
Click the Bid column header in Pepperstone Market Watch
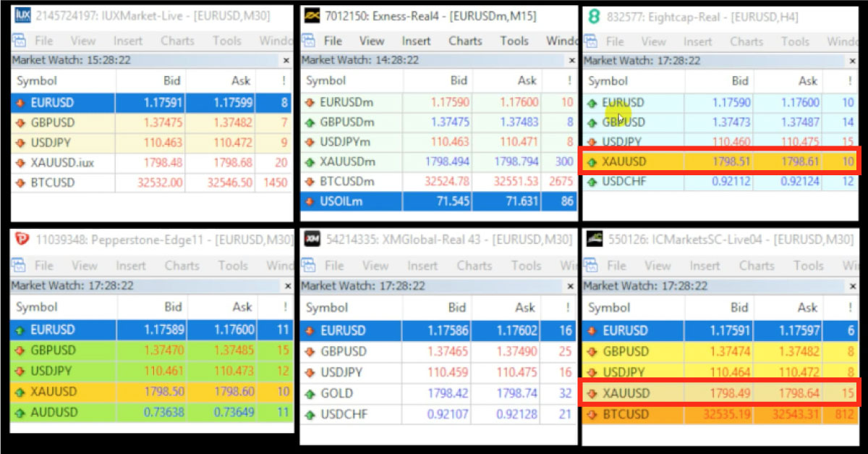click(x=173, y=307)
